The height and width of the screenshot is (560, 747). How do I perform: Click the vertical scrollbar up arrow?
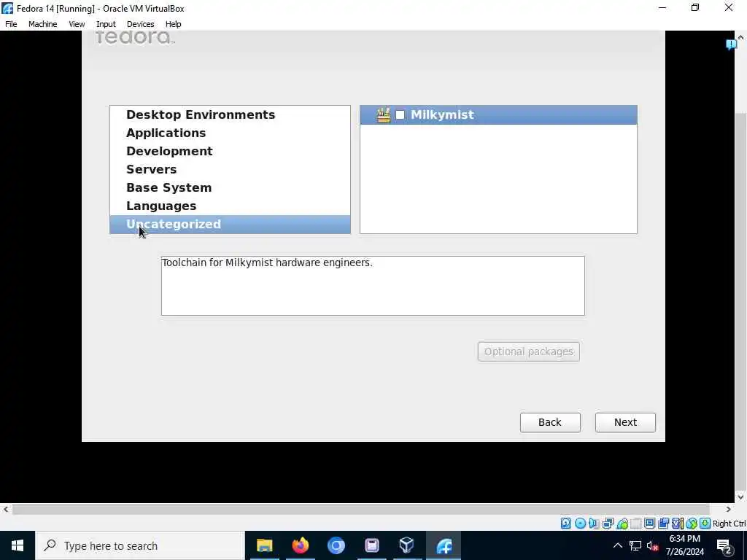(x=741, y=36)
